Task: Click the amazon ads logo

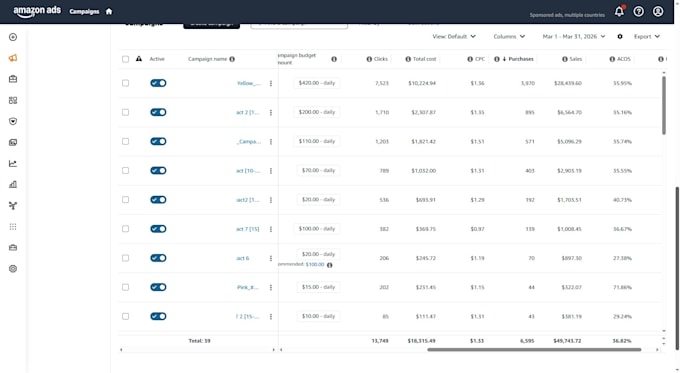Action: (37, 11)
